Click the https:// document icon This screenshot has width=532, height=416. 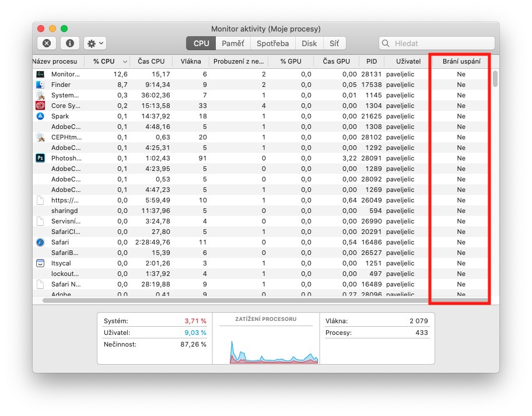coord(40,200)
